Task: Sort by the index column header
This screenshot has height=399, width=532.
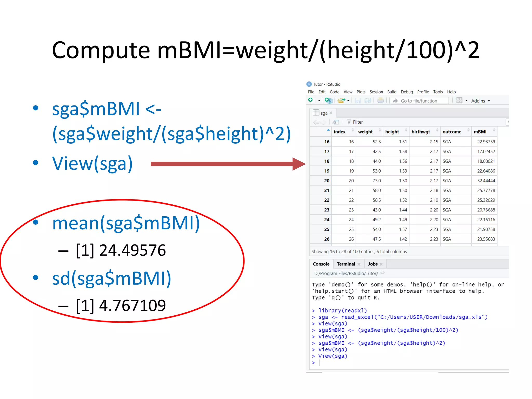Action: (343, 132)
